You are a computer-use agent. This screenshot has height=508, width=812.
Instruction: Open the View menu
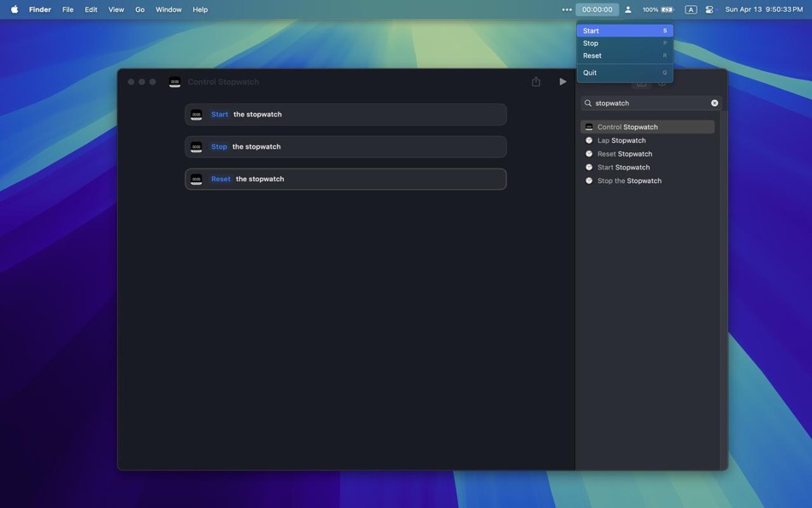116,9
